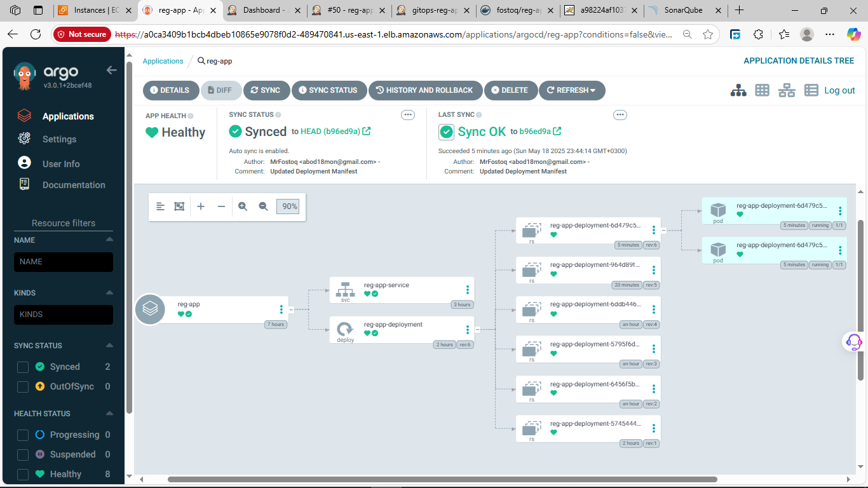Open replicaset 964d89f kebab menu

(x=654, y=269)
